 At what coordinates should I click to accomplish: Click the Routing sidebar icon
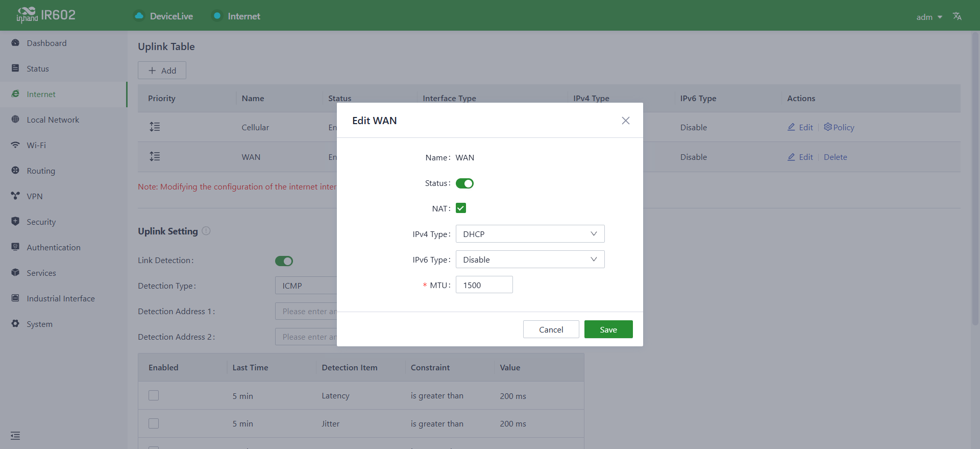pyautogui.click(x=15, y=171)
